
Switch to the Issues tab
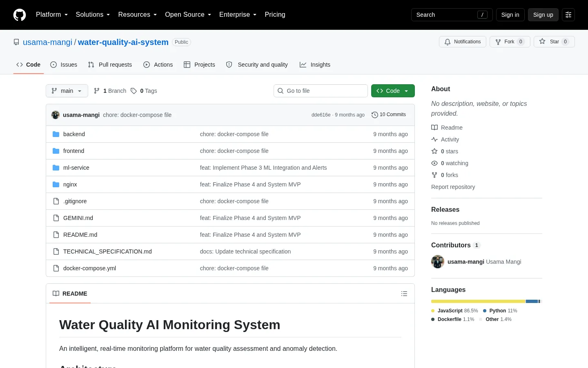(x=64, y=65)
